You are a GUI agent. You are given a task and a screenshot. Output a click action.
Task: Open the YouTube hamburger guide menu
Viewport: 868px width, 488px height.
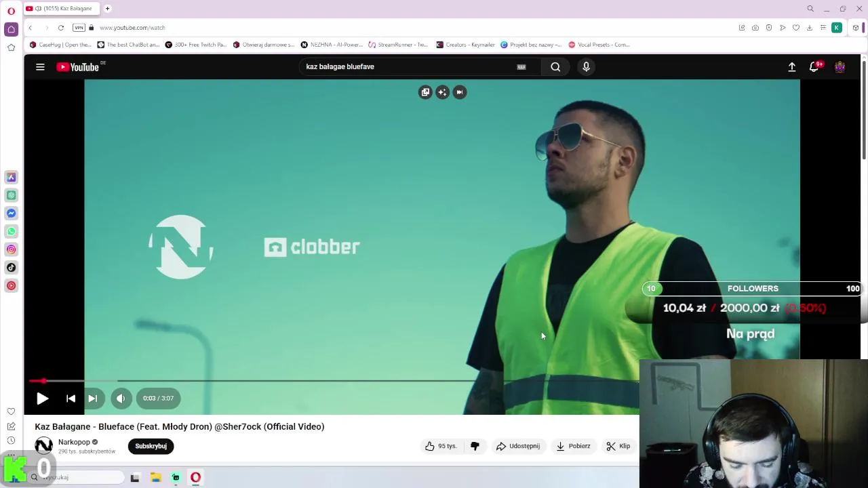coord(40,66)
